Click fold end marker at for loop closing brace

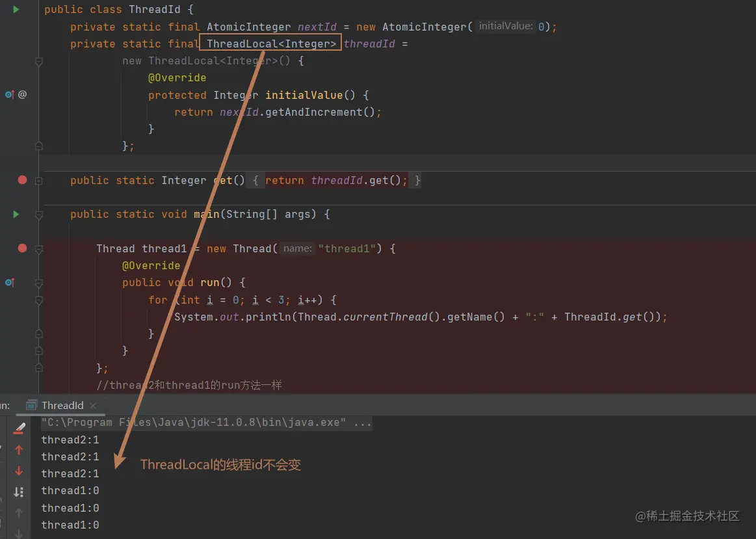click(x=39, y=334)
